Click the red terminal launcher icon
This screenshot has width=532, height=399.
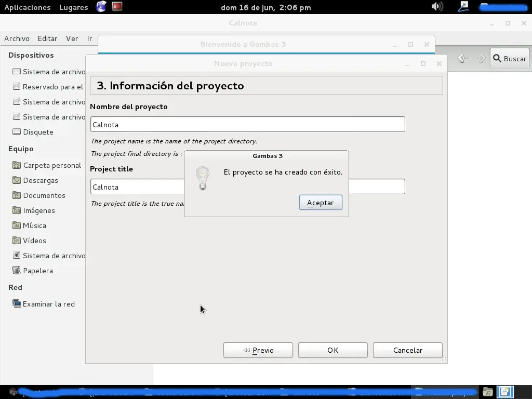[117, 6]
